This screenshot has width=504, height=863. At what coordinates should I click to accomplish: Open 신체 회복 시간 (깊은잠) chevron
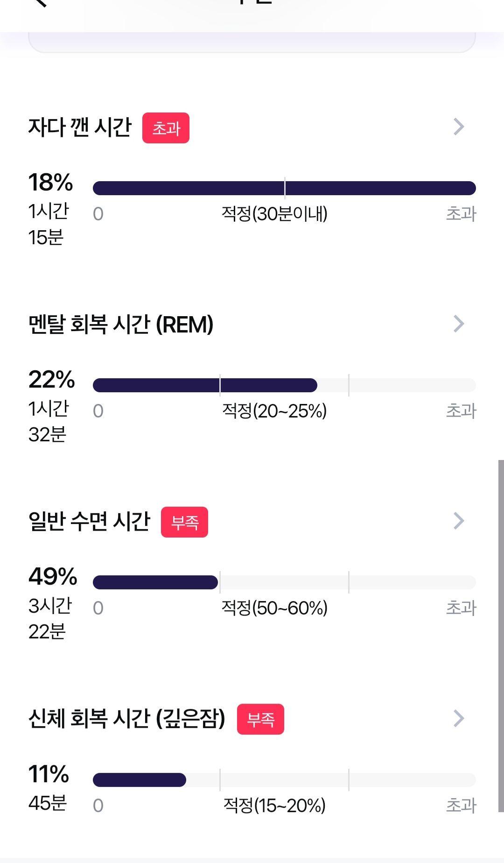click(x=459, y=719)
